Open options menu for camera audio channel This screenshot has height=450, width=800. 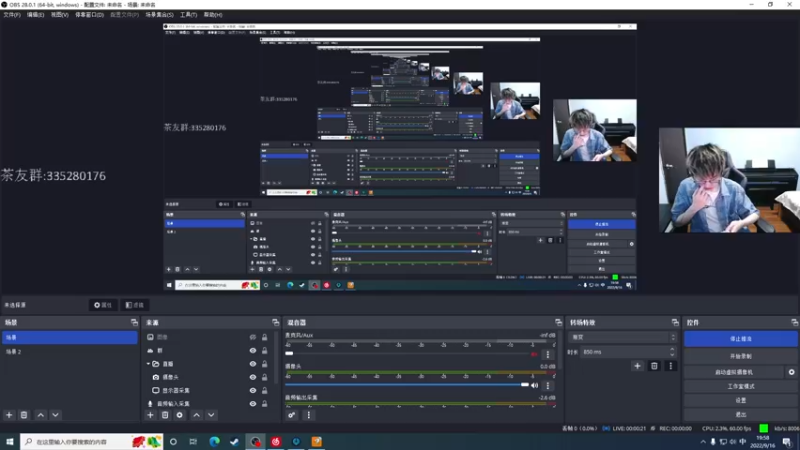(548, 386)
